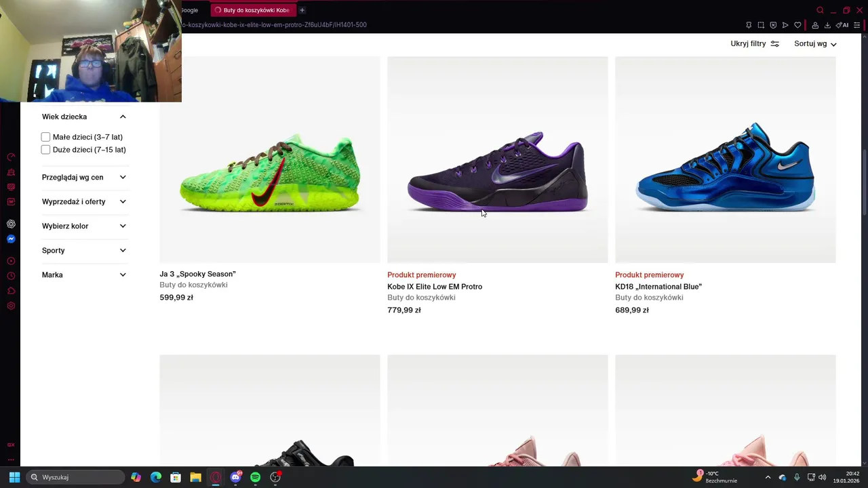
Task: Open weather widget showing -10°C Bezchmurnie
Action: coord(715,477)
